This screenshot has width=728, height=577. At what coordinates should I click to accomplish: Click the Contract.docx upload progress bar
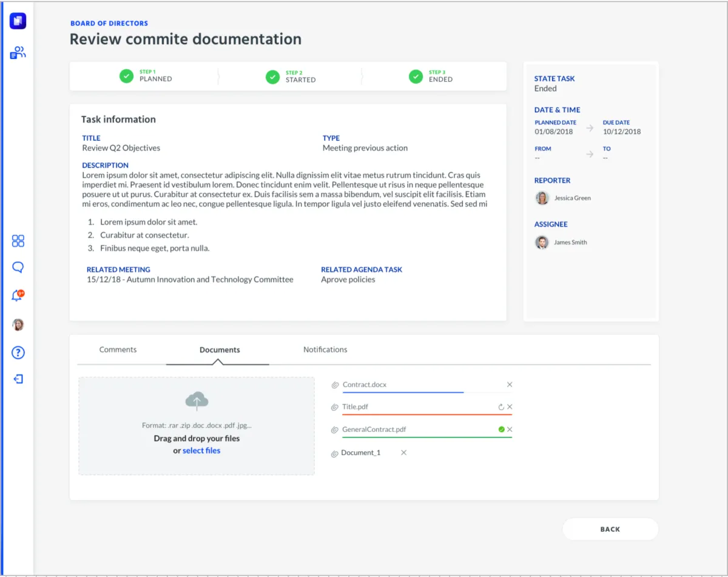(403, 393)
